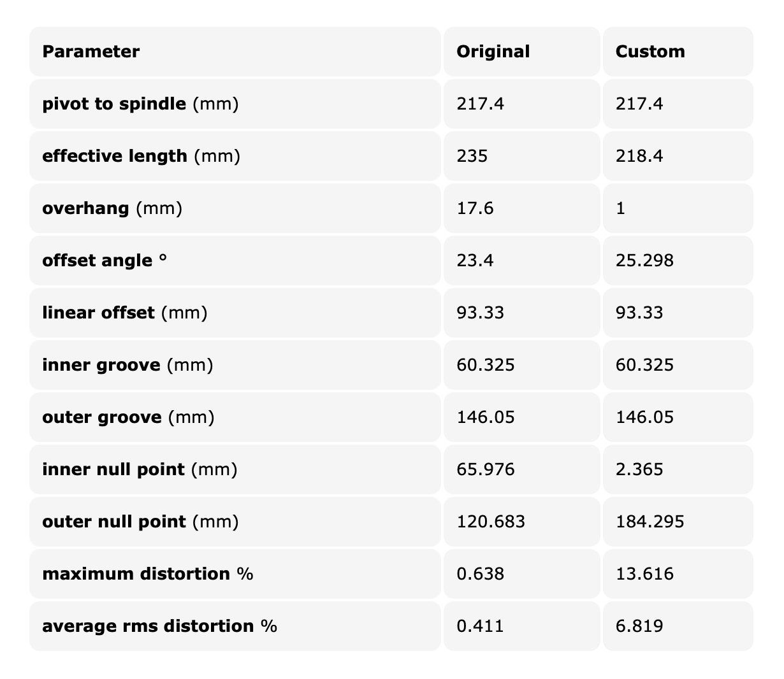Select the Custom column header
This screenshot has height=679, width=784.
pyautogui.click(x=650, y=52)
